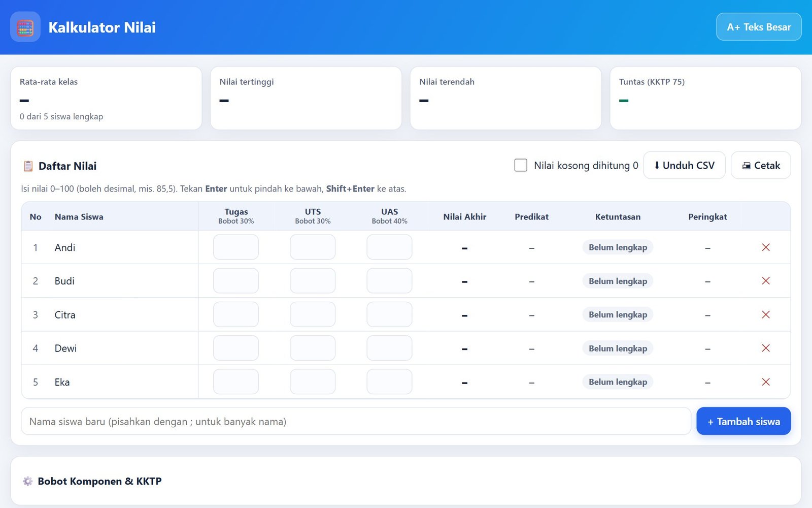Select Budi's UTS score field

pos(313,281)
